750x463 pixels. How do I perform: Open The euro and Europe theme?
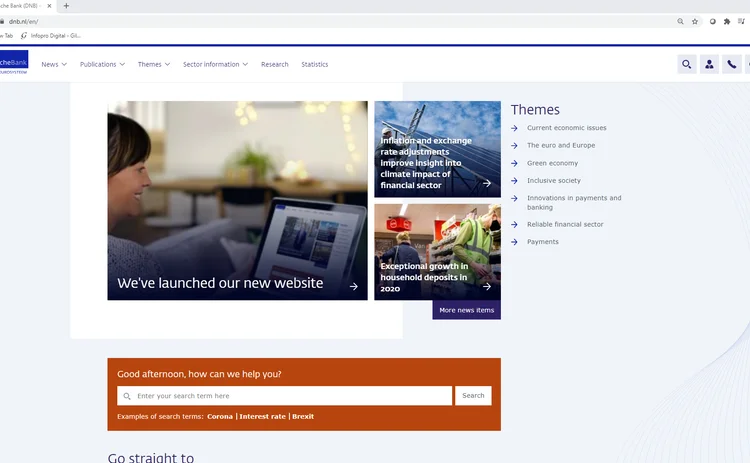pos(561,145)
